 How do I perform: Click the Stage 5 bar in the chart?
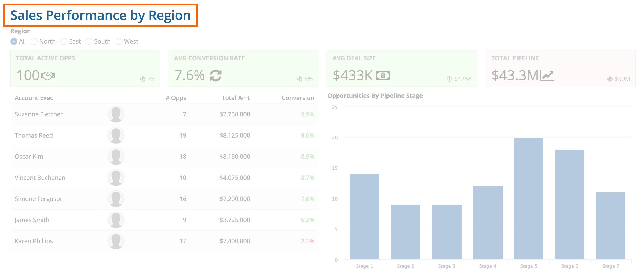click(529, 198)
